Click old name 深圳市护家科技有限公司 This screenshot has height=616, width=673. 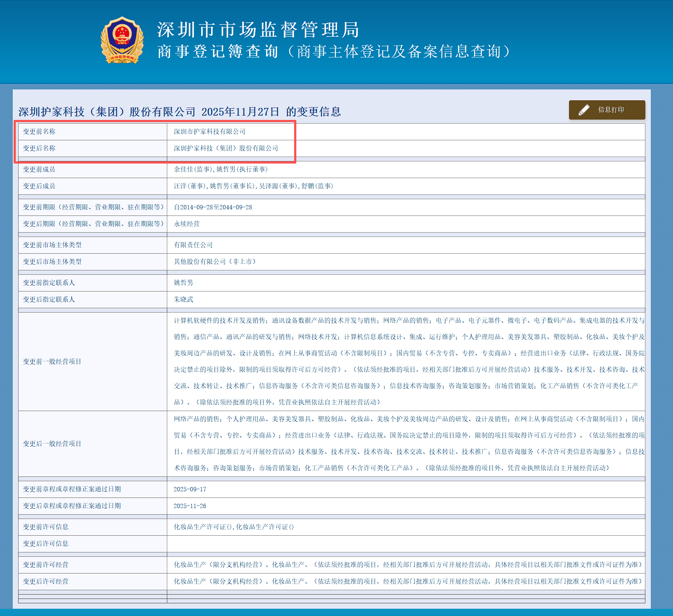[x=209, y=132]
